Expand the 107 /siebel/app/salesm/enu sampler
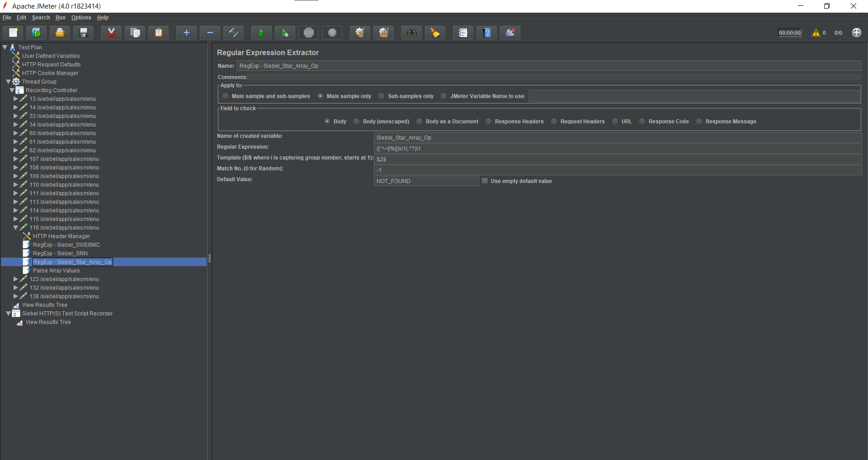Image resolution: width=868 pixels, height=460 pixels. coord(16,159)
